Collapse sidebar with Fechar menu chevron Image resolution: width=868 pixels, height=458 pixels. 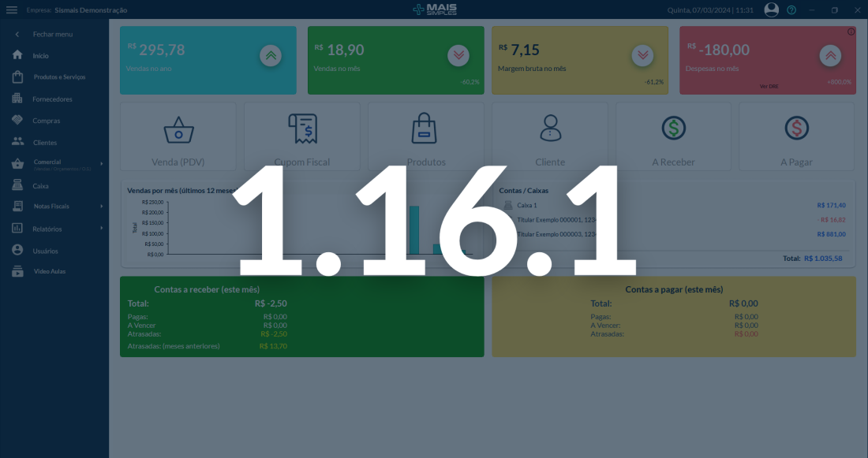(17, 35)
